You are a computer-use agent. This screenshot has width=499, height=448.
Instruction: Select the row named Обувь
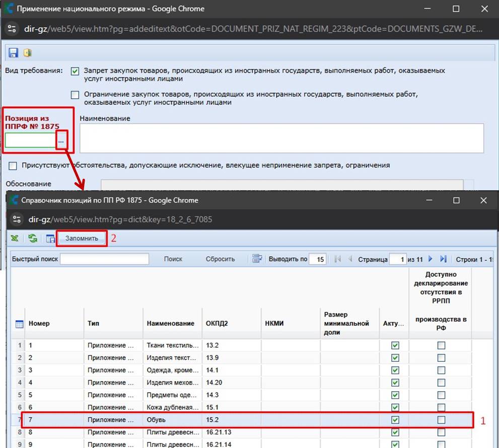242,420
